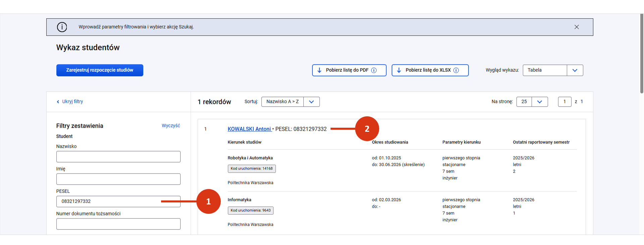The height and width of the screenshot is (245, 644).
Task: Click the Informatyka course name
Action: point(239,200)
